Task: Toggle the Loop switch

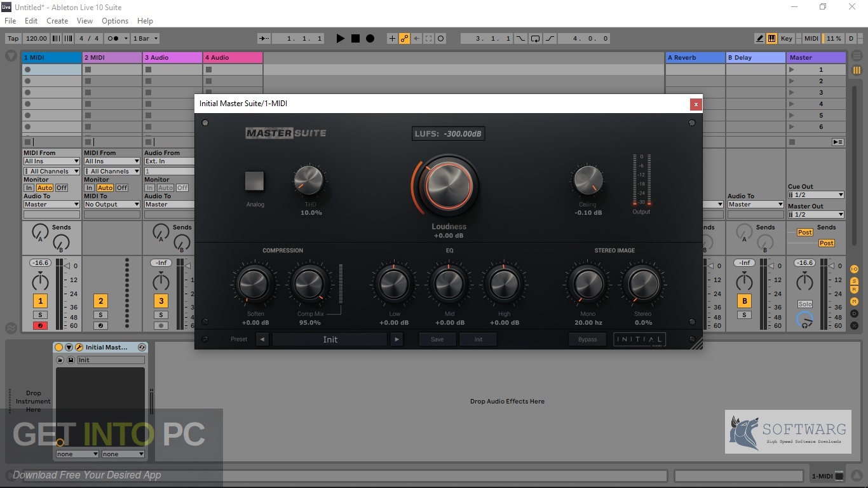Action: click(535, 38)
